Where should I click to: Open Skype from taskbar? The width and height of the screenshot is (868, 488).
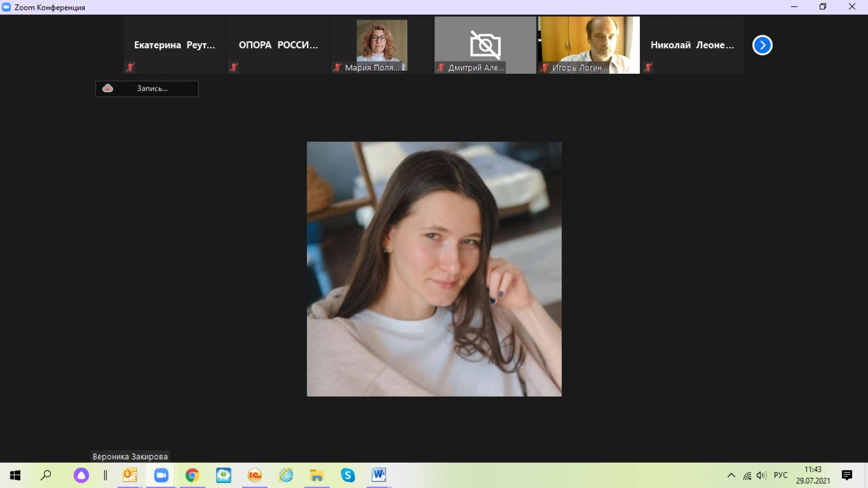coord(348,475)
